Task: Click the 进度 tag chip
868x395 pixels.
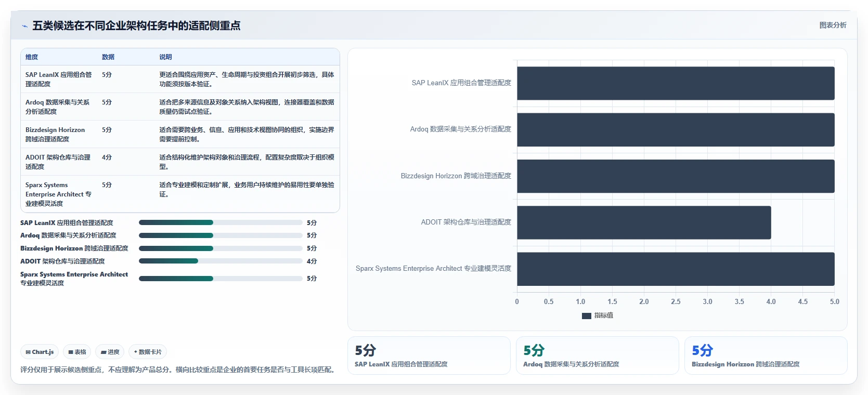Action: (x=110, y=352)
